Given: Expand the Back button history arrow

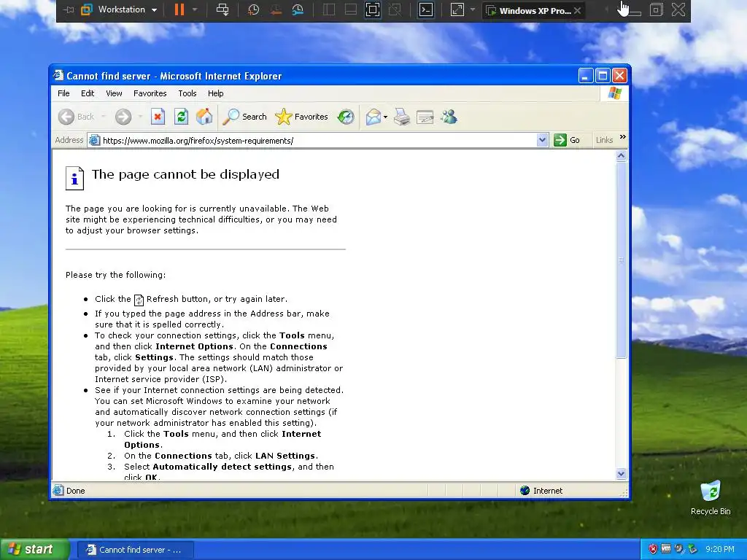Looking at the screenshot, I should (x=104, y=117).
